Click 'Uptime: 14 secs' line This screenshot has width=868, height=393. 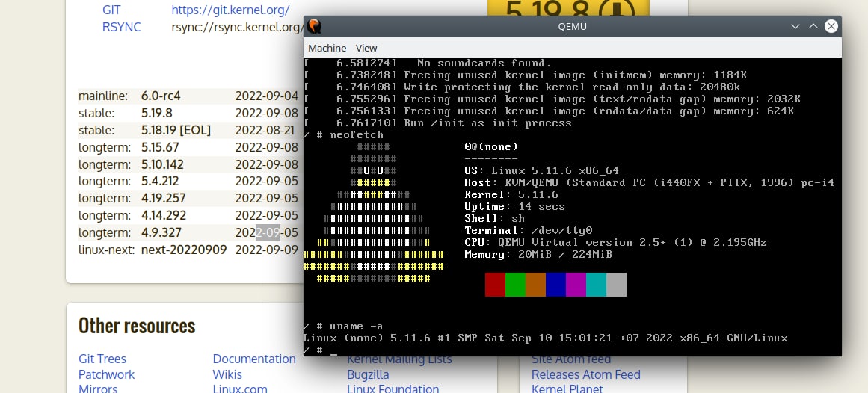pyautogui.click(x=515, y=207)
